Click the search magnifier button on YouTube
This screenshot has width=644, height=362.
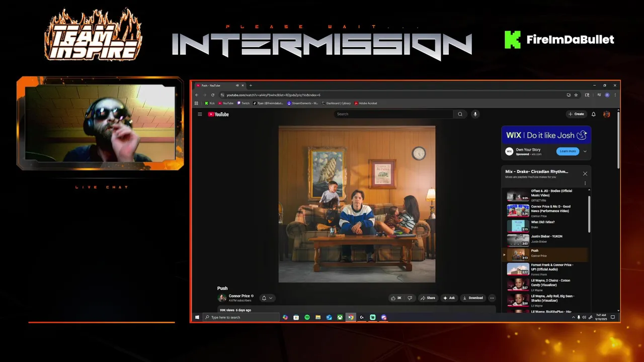pyautogui.click(x=460, y=114)
